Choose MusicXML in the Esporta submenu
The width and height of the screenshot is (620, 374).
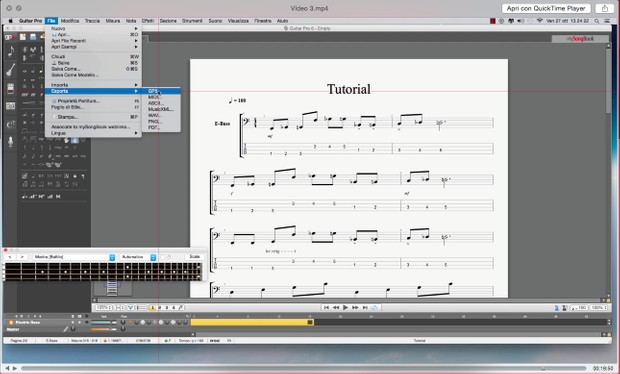[x=161, y=109]
